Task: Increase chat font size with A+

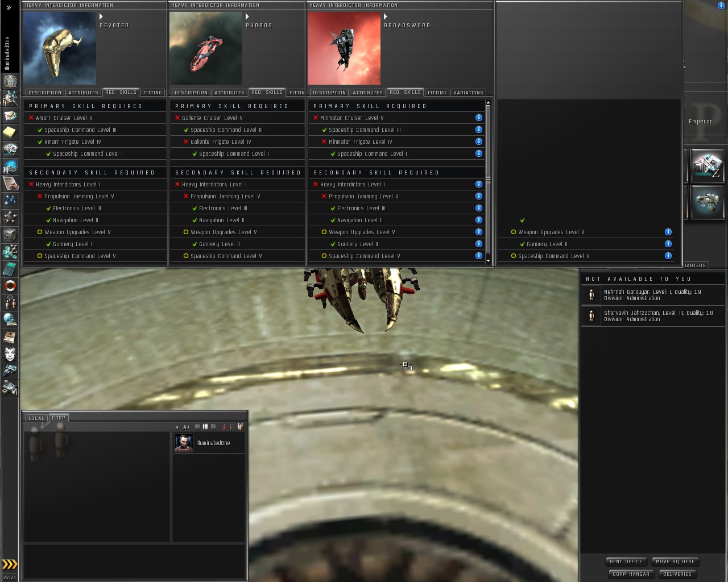Action: (x=187, y=427)
